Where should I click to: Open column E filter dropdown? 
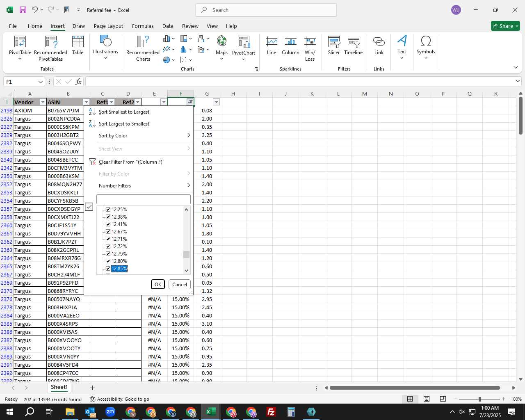coord(164,102)
